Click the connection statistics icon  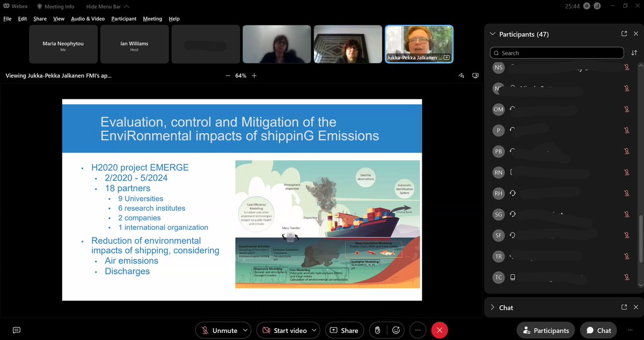[x=597, y=6]
